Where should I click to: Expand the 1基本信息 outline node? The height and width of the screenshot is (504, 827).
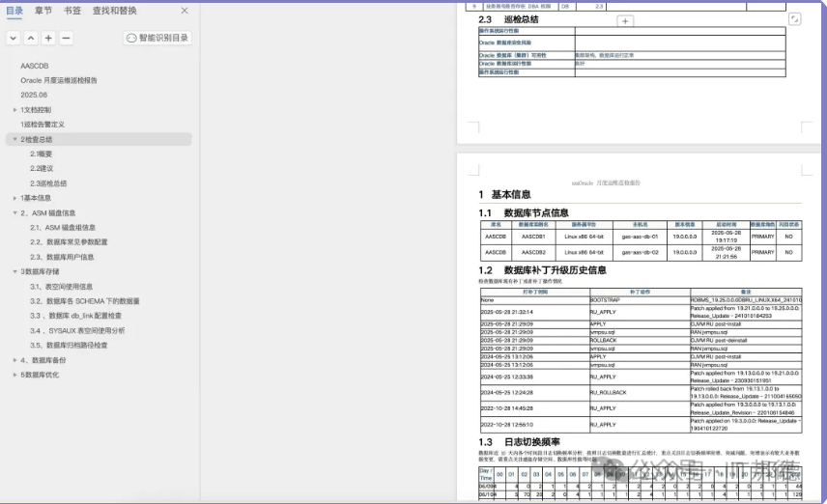[x=14, y=198]
